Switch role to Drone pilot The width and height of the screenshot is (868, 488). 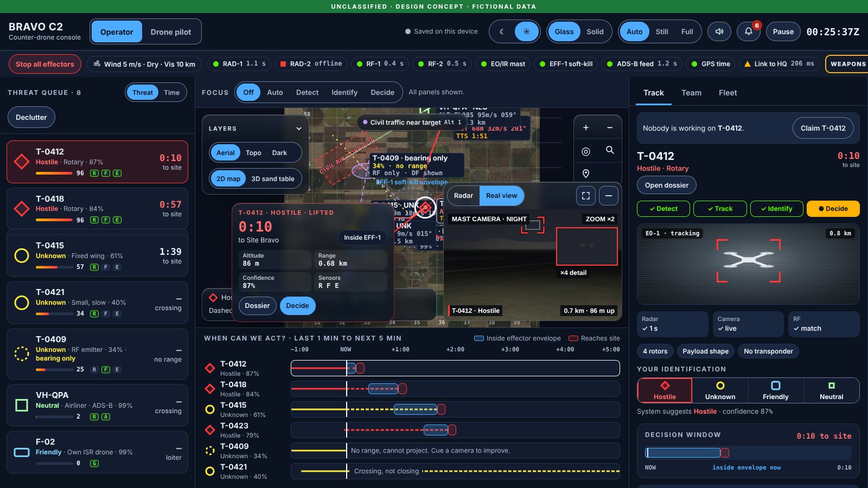click(171, 32)
